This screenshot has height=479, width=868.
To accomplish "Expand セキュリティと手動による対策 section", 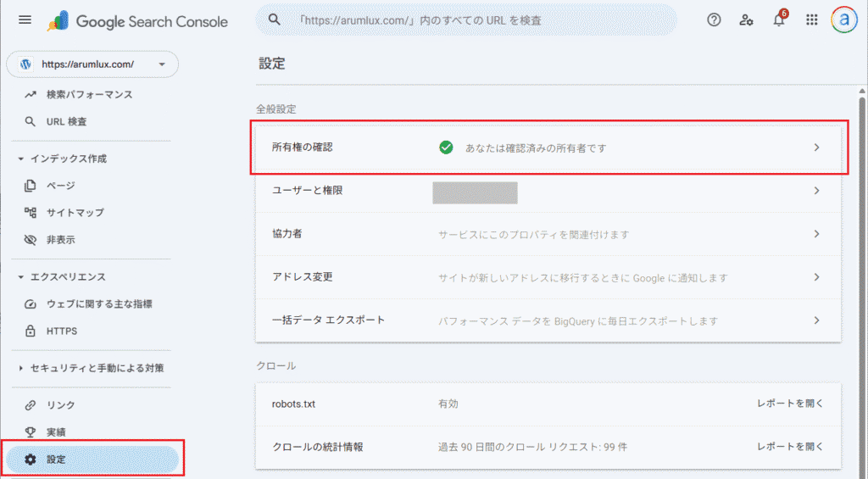I will 21,368.
